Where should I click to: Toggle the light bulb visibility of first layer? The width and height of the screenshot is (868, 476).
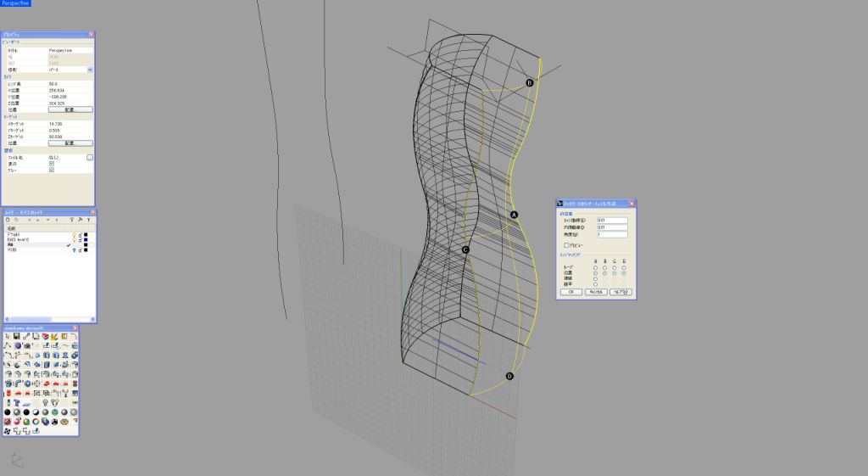(x=75, y=234)
